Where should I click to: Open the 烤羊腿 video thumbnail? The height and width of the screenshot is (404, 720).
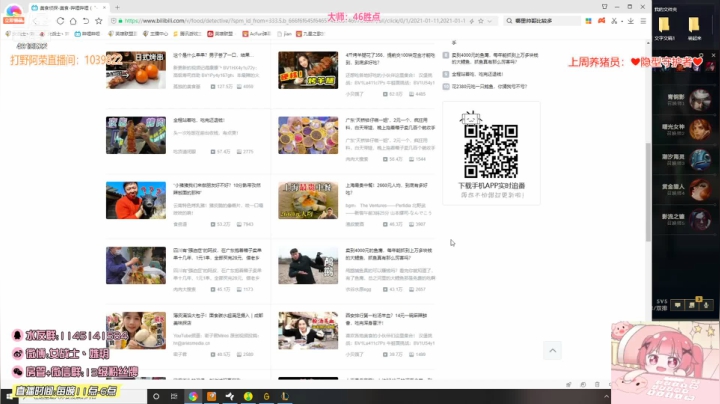tap(308, 70)
